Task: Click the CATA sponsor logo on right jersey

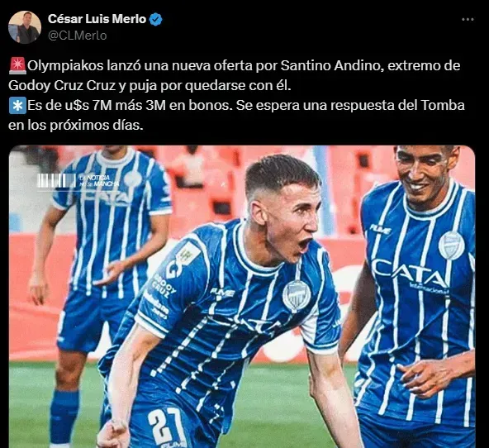Action: point(410,273)
